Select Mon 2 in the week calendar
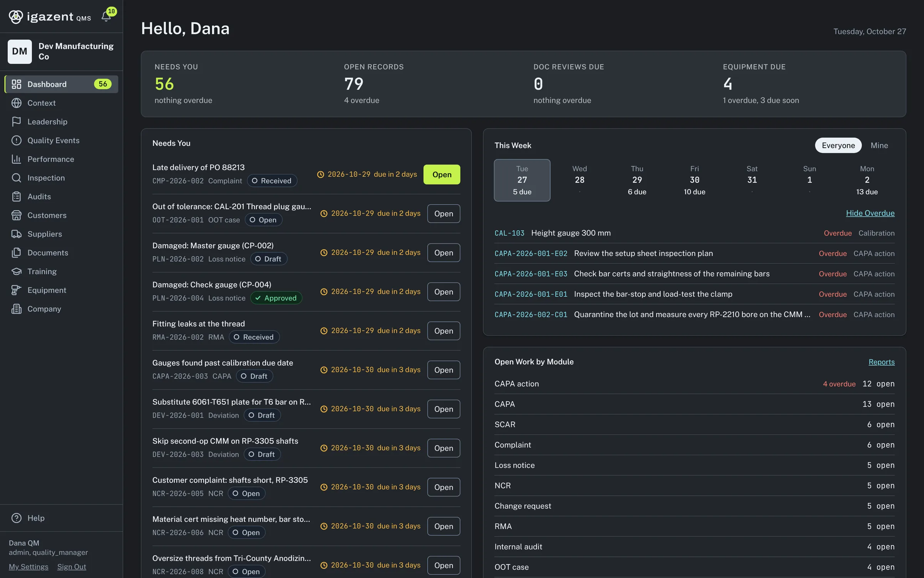The height and width of the screenshot is (578, 924). tap(867, 180)
